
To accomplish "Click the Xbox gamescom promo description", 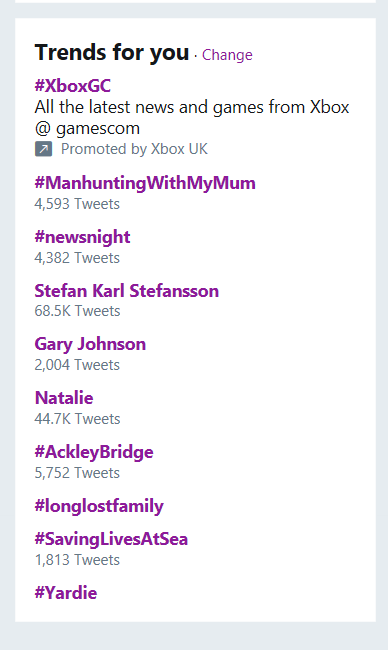I will [192, 118].
